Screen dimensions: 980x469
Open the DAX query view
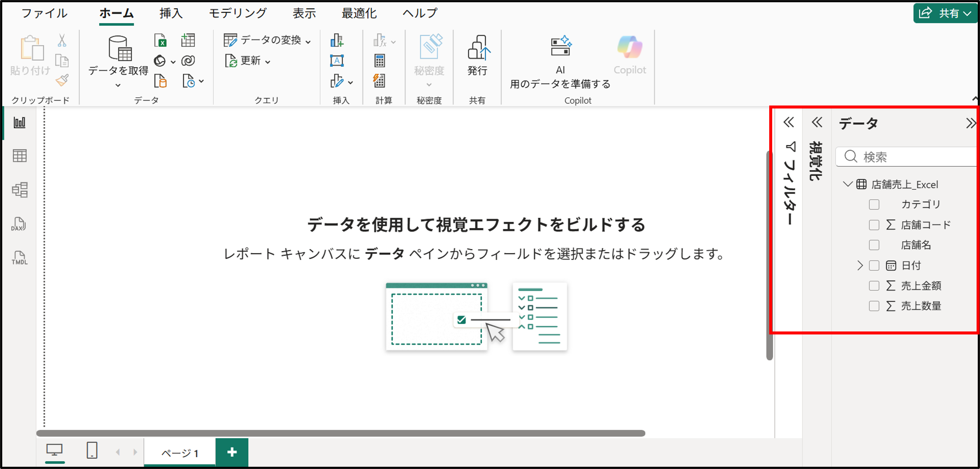(x=20, y=223)
